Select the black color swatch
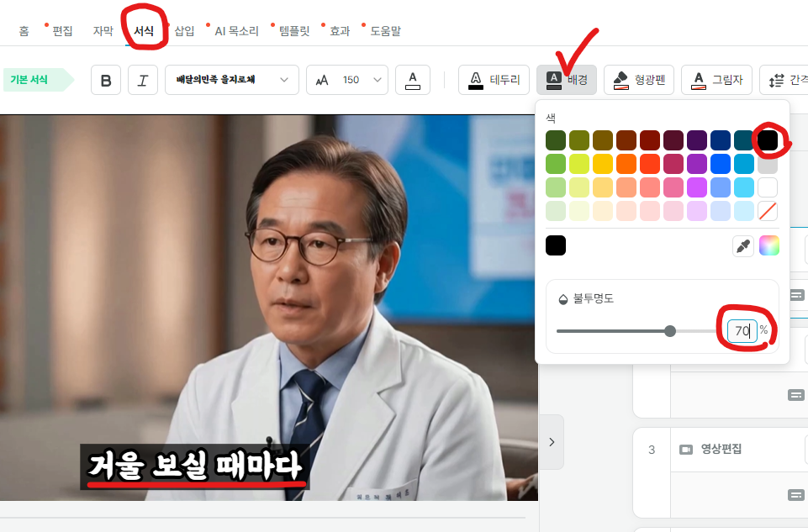The height and width of the screenshot is (532, 808). point(768,140)
